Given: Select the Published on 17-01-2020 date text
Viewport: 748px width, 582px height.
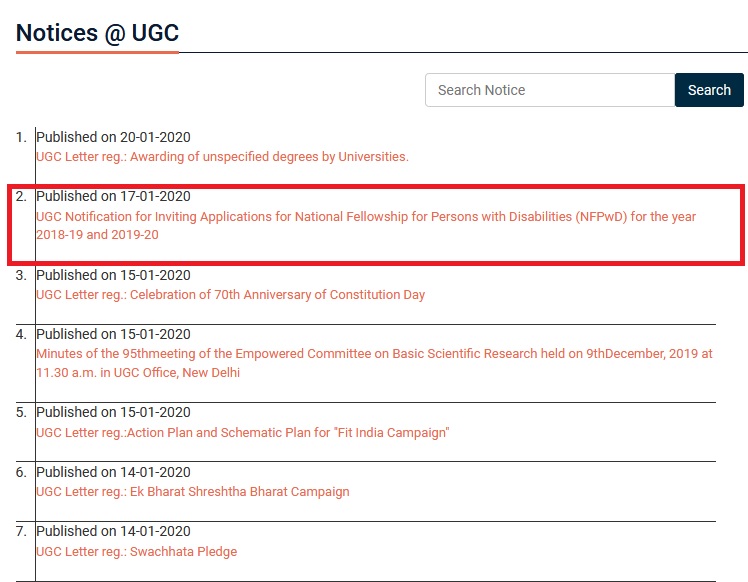Looking at the screenshot, I should click(114, 196).
